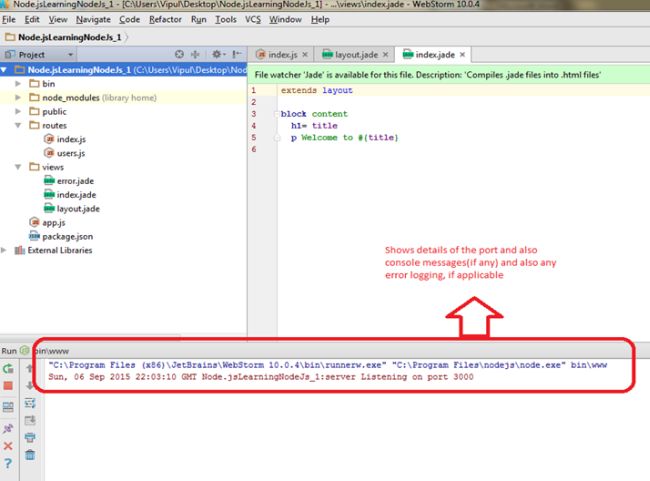Open Project panel gear settings
Image resolution: width=650 pixels, height=481 pixels.
[218, 54]
